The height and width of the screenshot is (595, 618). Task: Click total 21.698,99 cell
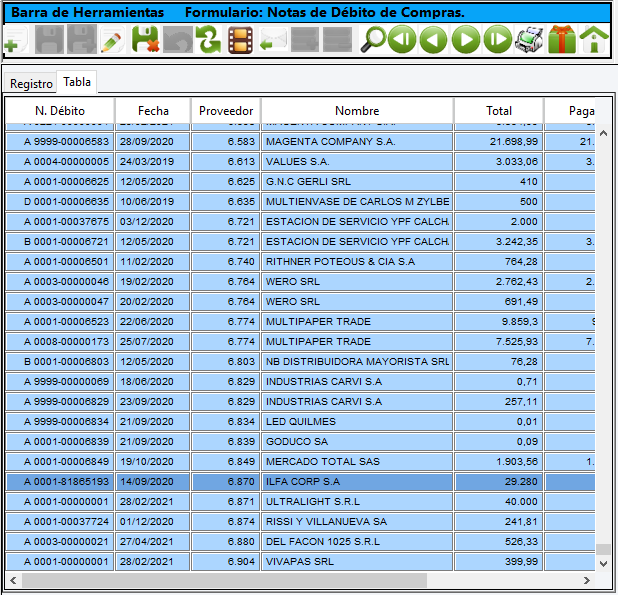(x=499, y=141)
